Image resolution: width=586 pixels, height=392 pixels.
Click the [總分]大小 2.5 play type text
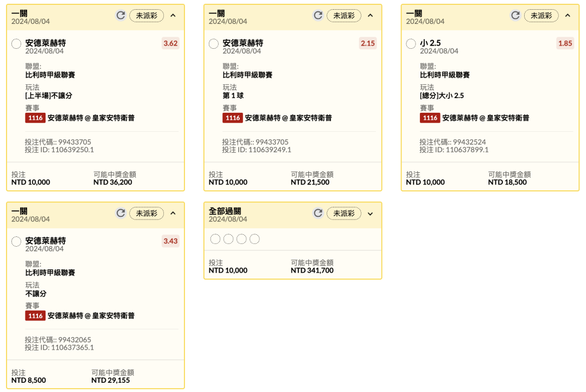[442, 95]
